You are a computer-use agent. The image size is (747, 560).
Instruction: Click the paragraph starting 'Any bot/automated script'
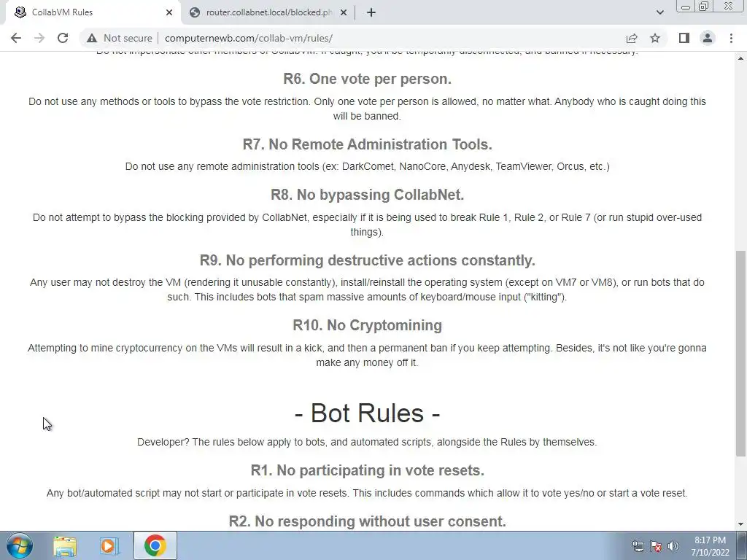(x=367, y=493)
